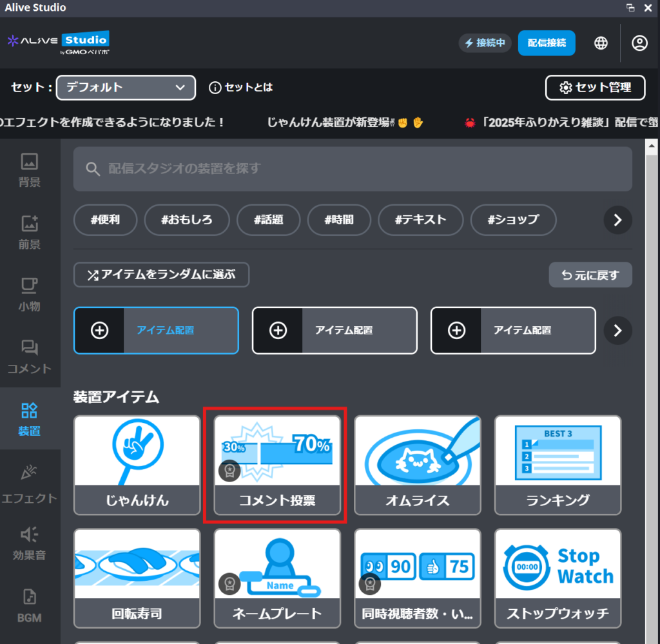Click アイテムをランダムに選ぶ shuffle button
The width and height of the screenshot is (660, 644).
tap(161, 275)
